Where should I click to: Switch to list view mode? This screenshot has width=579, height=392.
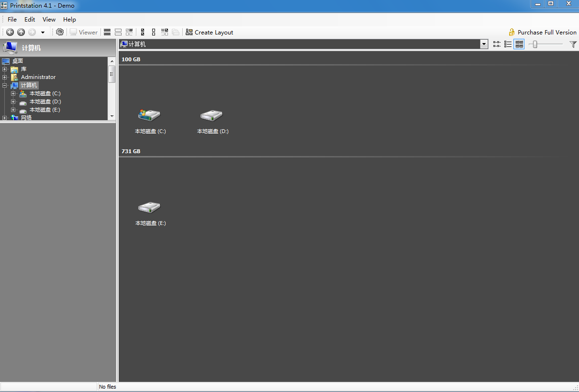[508, 44]
